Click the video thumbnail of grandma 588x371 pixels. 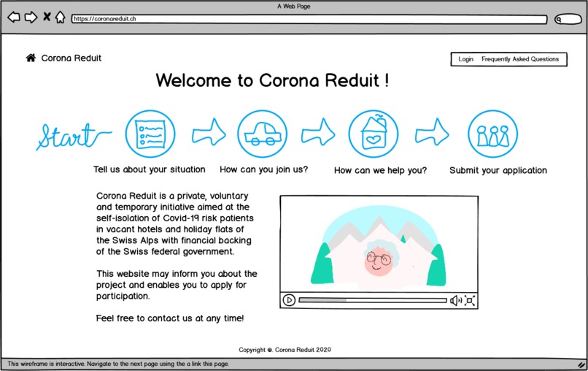[x=379, y=244]
